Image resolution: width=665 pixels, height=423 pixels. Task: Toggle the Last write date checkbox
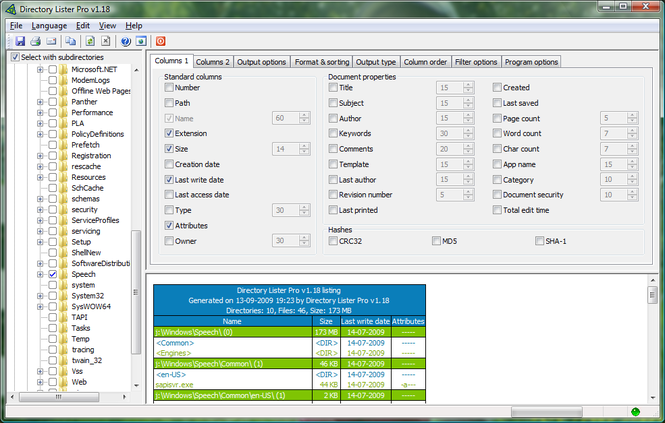click(169, 179)
